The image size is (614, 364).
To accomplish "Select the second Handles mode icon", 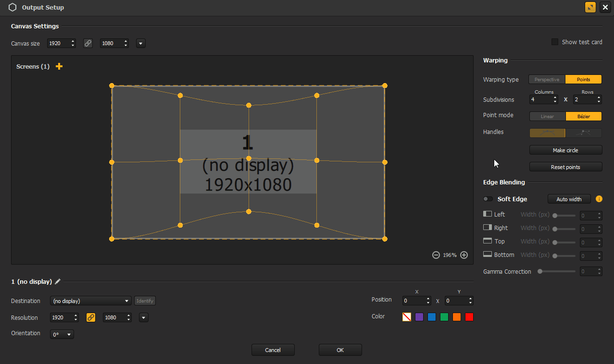I will [x=584, y=133].
